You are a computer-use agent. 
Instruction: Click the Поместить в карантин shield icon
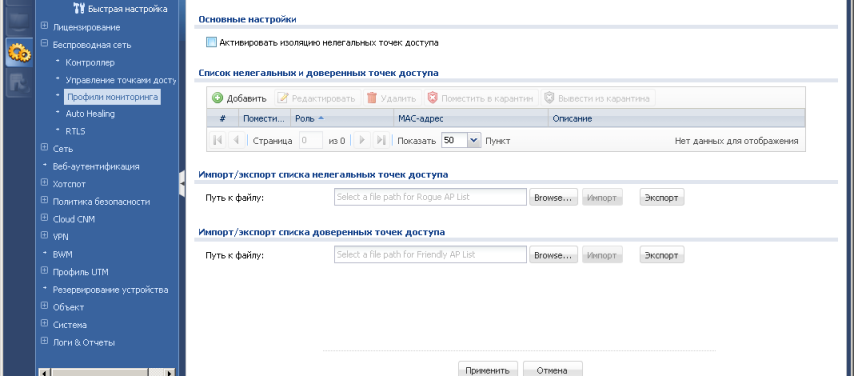432,98
